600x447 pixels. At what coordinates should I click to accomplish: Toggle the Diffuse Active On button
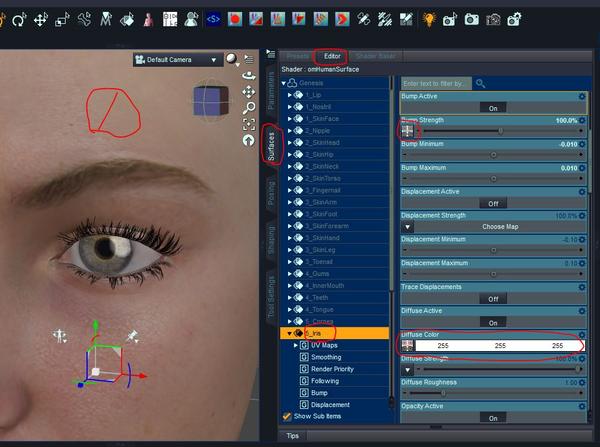coord(493,323)
